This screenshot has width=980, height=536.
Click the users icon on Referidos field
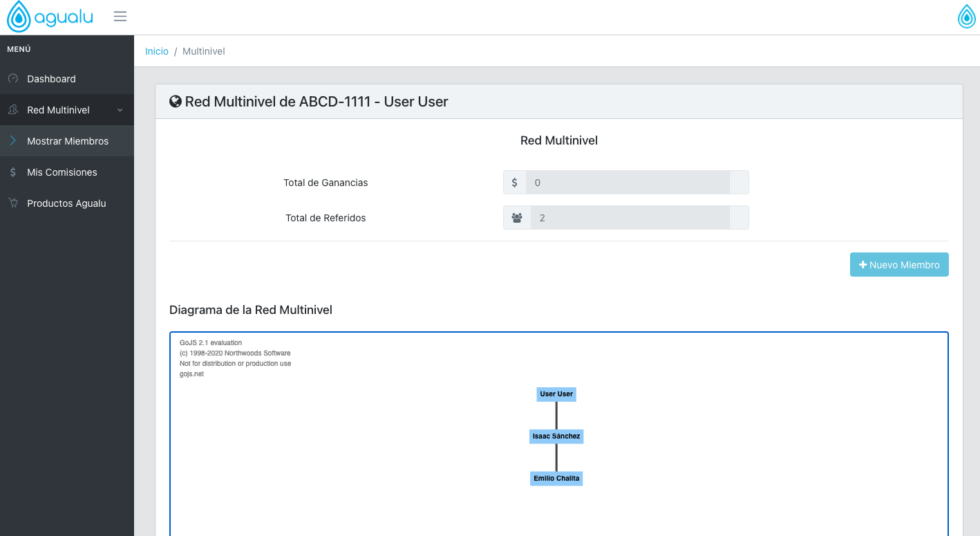[517, 218]
